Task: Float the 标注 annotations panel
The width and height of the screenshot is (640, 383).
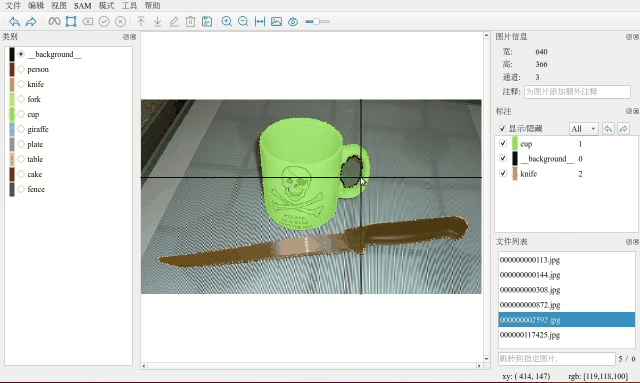Action: tap(629, 111)
